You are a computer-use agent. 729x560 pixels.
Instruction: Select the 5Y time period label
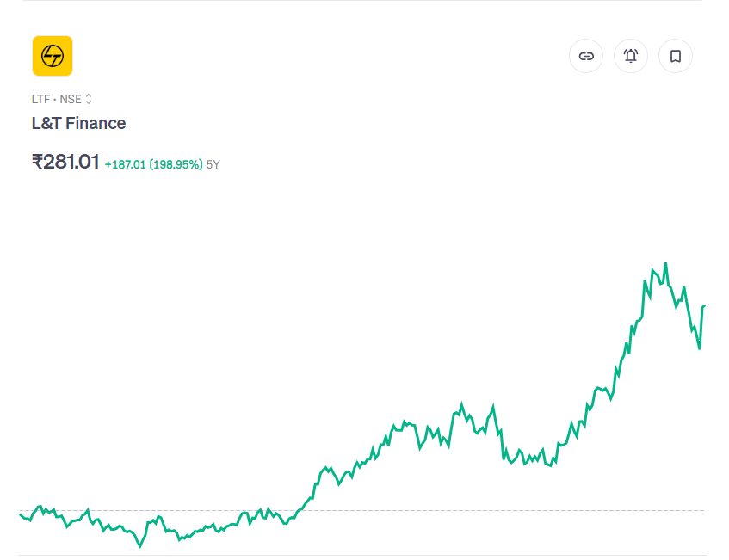(213, 163)
